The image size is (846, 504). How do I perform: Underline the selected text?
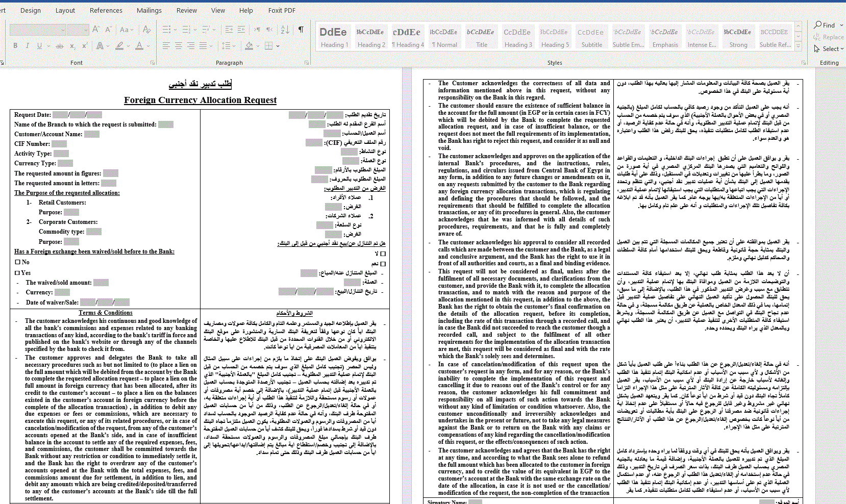click(39, 46)
